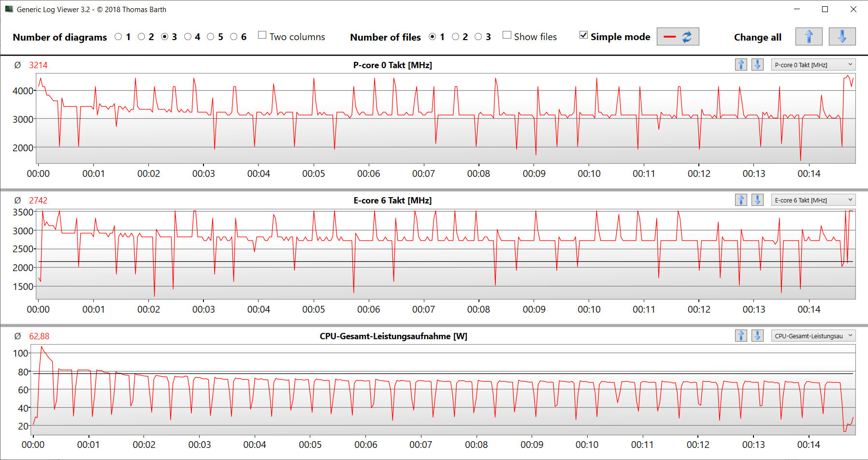Open the P-core 0 Takt dropdown
868x460 pixels.
[x=813, y=65]
